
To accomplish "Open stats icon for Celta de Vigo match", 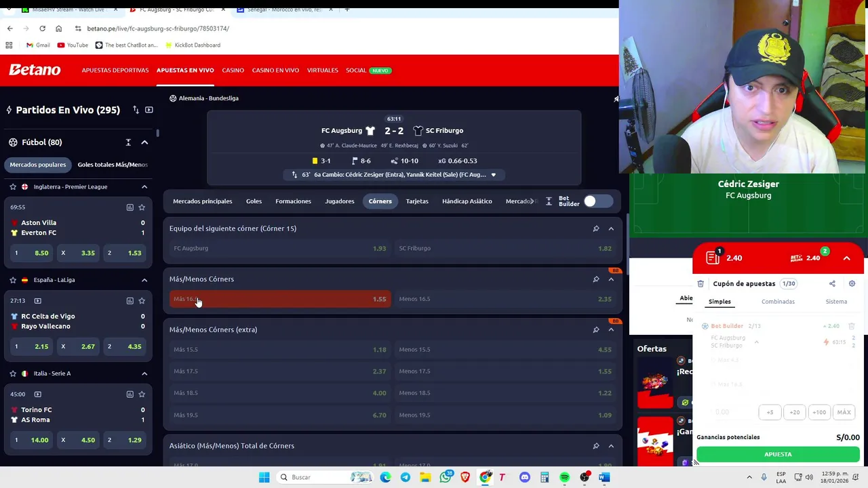I will tap(130, 301).
